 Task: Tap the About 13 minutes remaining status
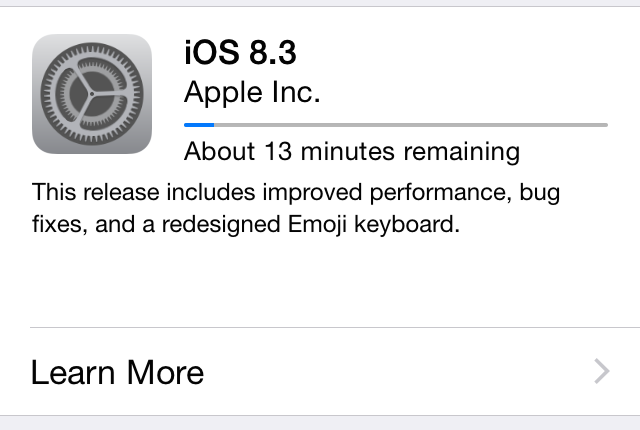point(352,152)
